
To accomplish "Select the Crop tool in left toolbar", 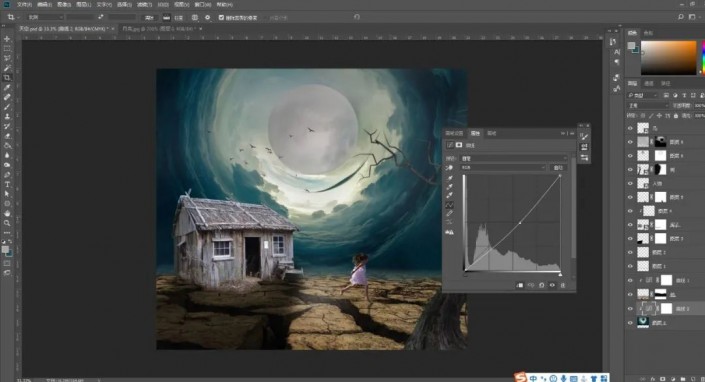I will [x=7, y=78].
